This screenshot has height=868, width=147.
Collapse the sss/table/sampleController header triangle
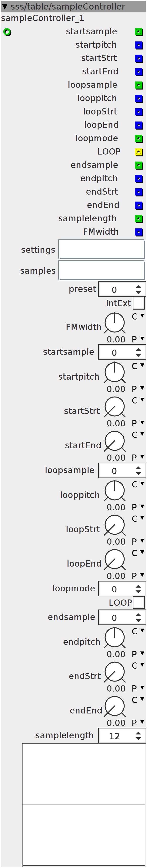click(5, 6)
